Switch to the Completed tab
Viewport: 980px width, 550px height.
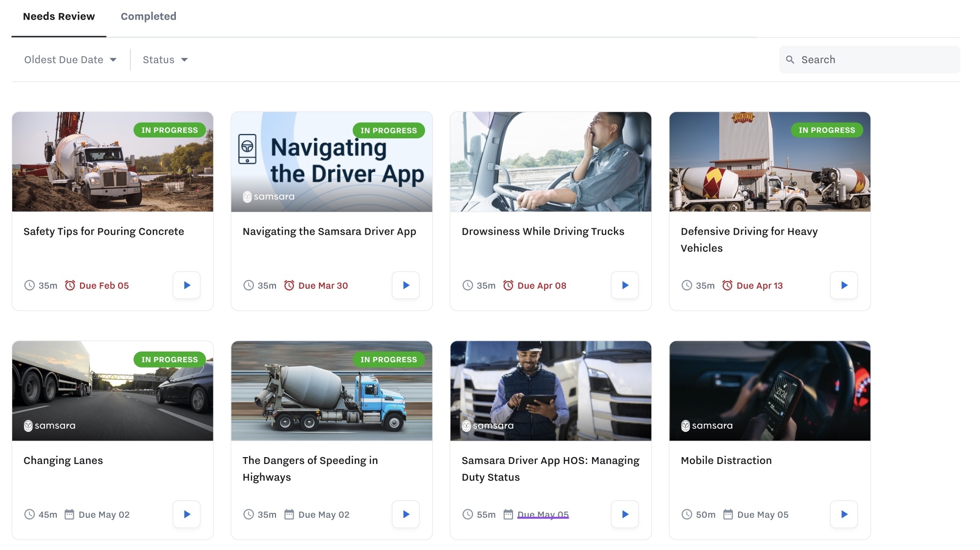(x=148, y=16)
